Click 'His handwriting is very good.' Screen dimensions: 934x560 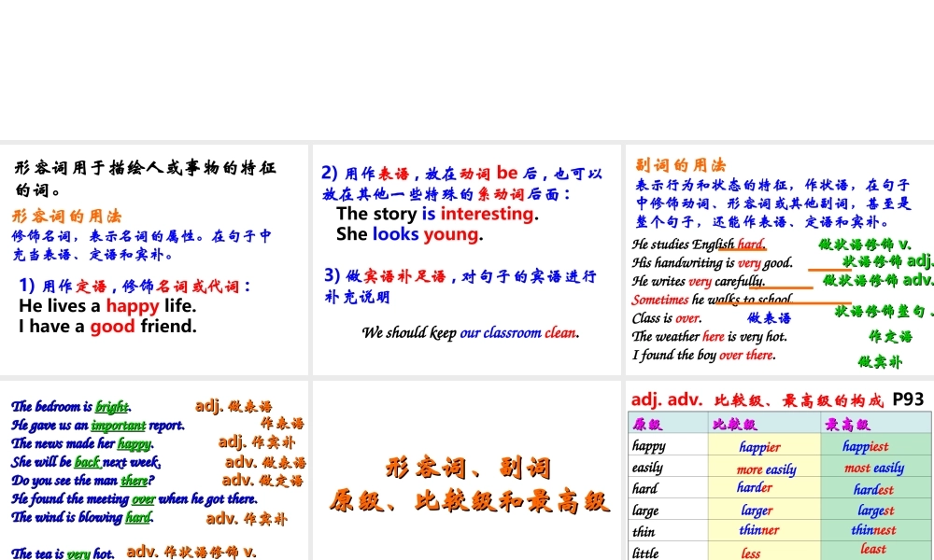pos(712,262)
